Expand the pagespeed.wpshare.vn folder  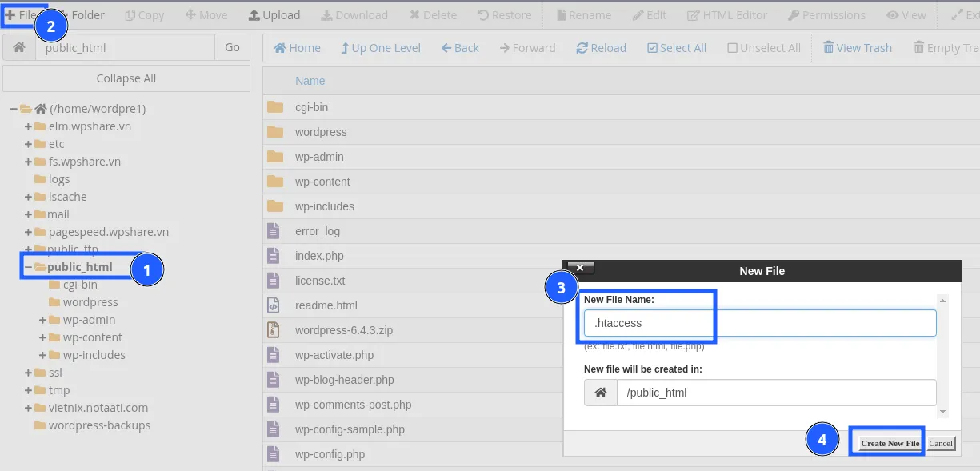[28, 232]
